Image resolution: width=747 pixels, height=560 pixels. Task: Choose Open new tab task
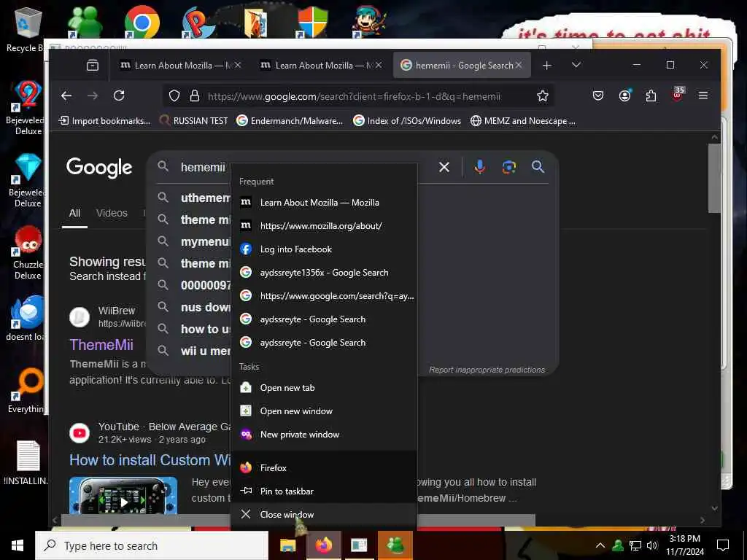324,388
